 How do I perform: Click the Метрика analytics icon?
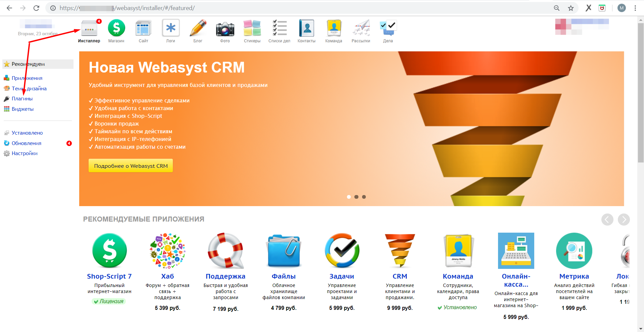tap(574, 251)
